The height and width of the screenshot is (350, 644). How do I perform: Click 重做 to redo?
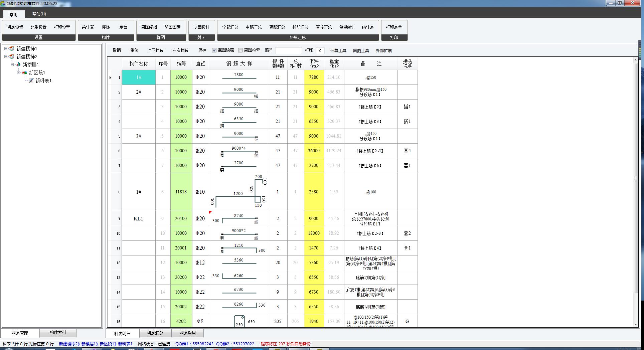click(x=134, y=50)
